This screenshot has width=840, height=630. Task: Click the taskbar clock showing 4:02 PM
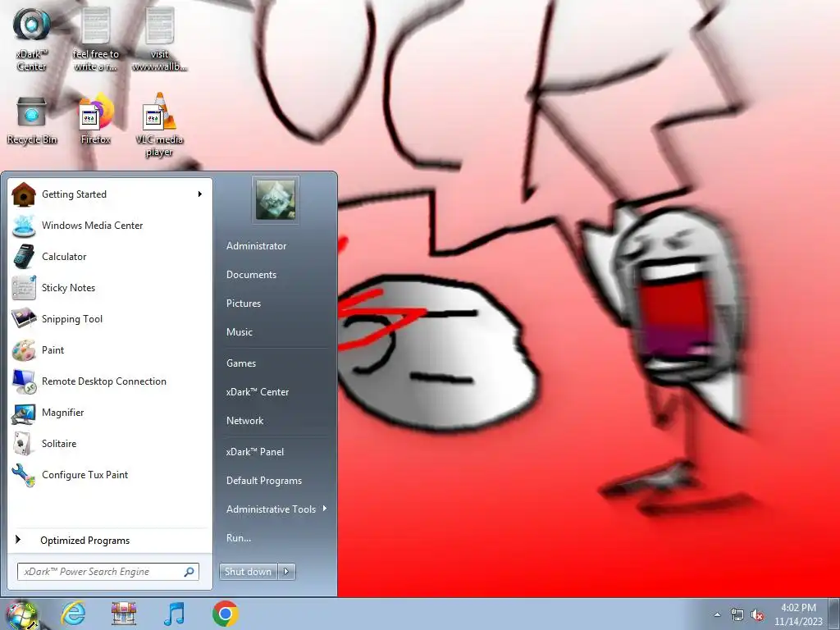(x=798, y=614)
